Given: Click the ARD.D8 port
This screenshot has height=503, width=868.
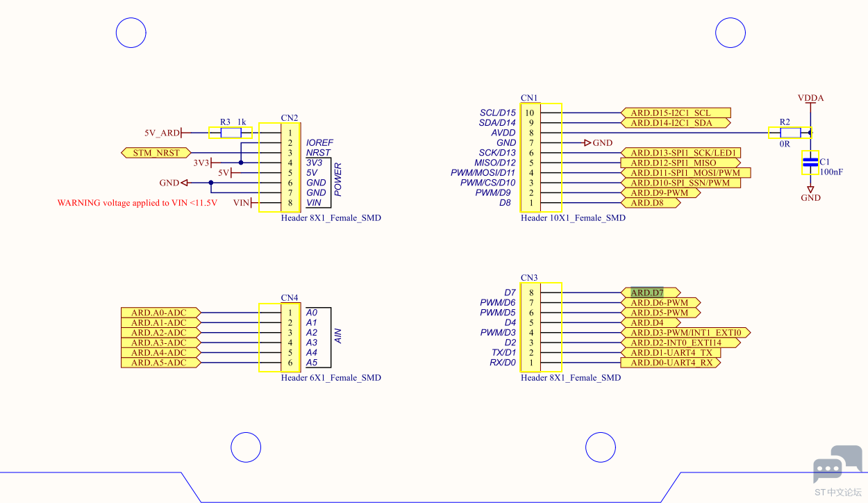Looking at the screenshot, I should pos(651,203).
